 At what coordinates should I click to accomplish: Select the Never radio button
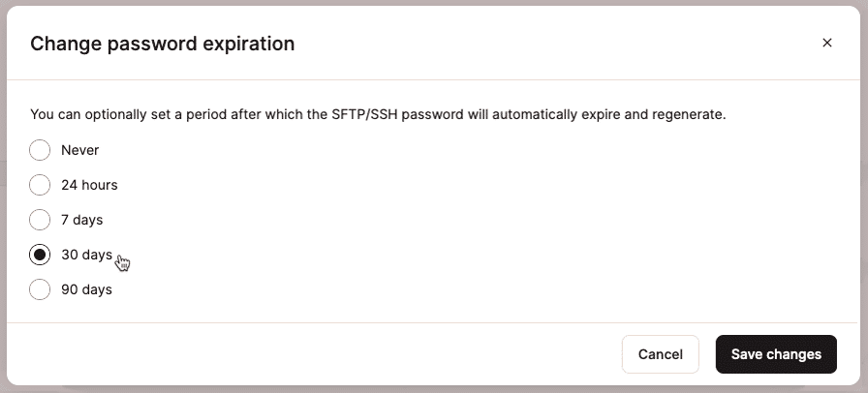[40, 150]
